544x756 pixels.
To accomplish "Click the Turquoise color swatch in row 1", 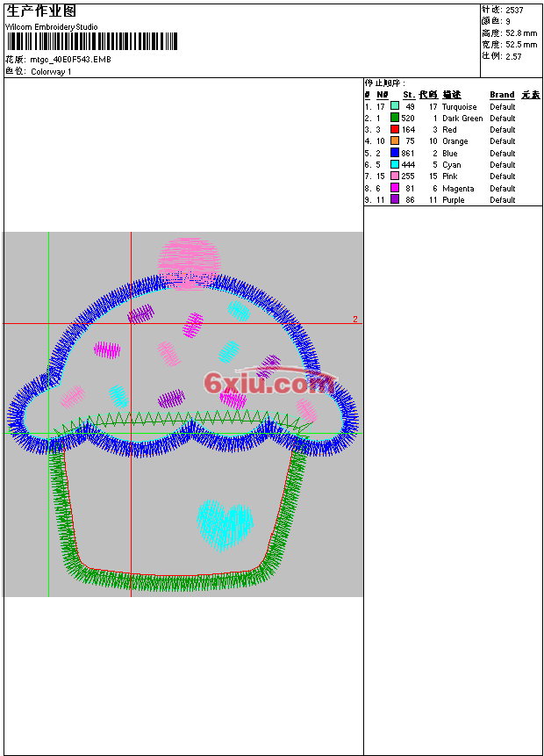I will 395,105.
